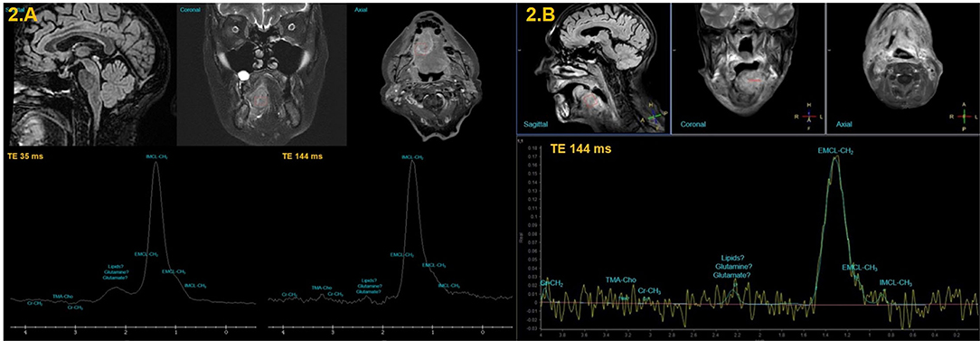Click TMA-Cho label in 2.A TE 144 spectrum

[x=322, y=288]
